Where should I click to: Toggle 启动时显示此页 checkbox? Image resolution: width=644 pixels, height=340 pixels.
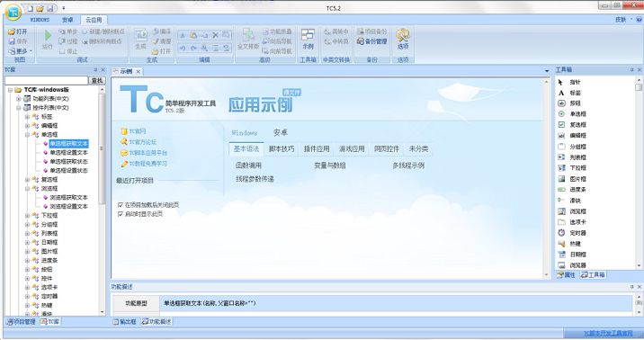121,214
